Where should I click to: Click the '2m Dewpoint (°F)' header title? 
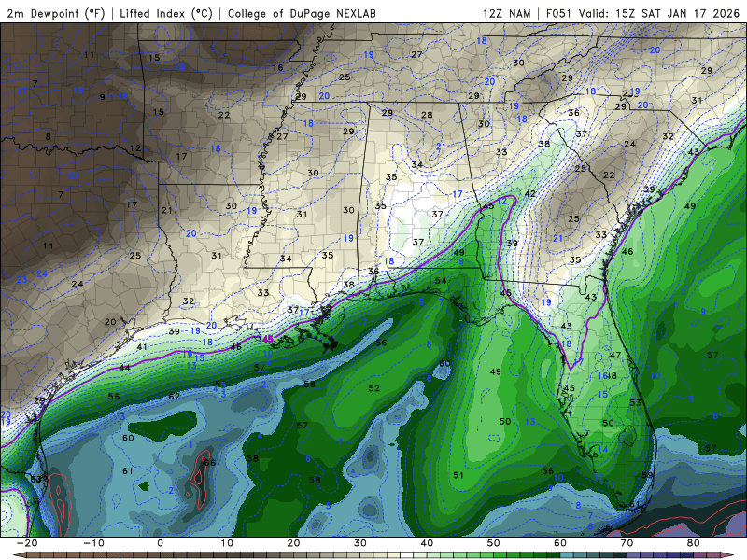56,13
